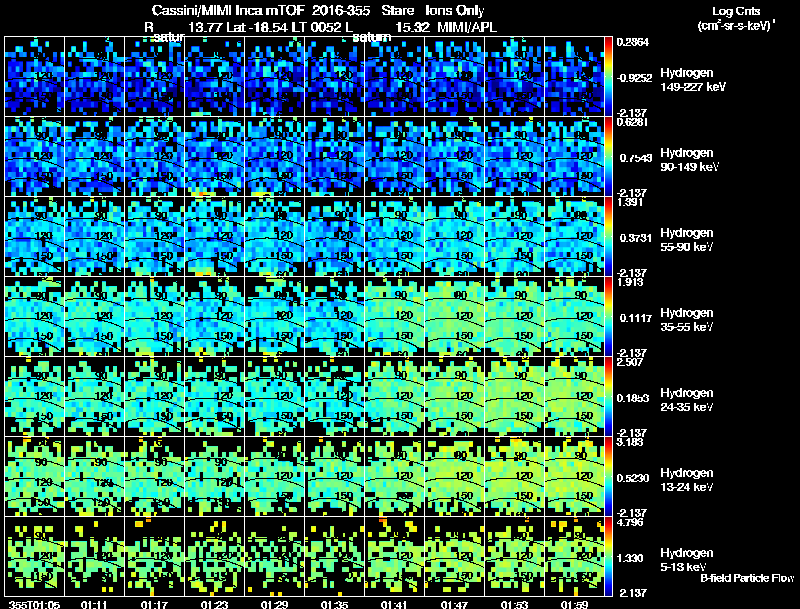Click the '01:29' time label
The image size is (800, 609).
[274, 605]
